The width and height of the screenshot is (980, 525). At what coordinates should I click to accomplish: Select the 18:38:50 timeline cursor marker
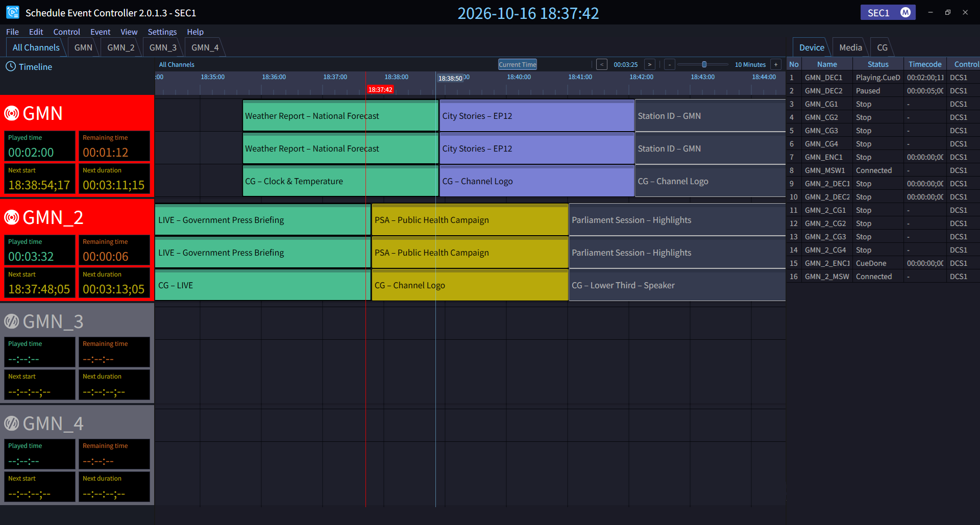[450, 78]
